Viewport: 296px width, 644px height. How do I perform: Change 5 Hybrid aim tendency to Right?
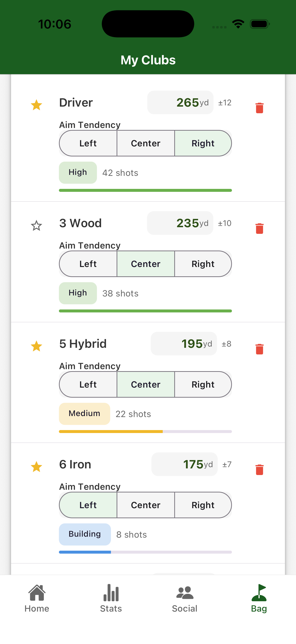[x=203, y=384]
